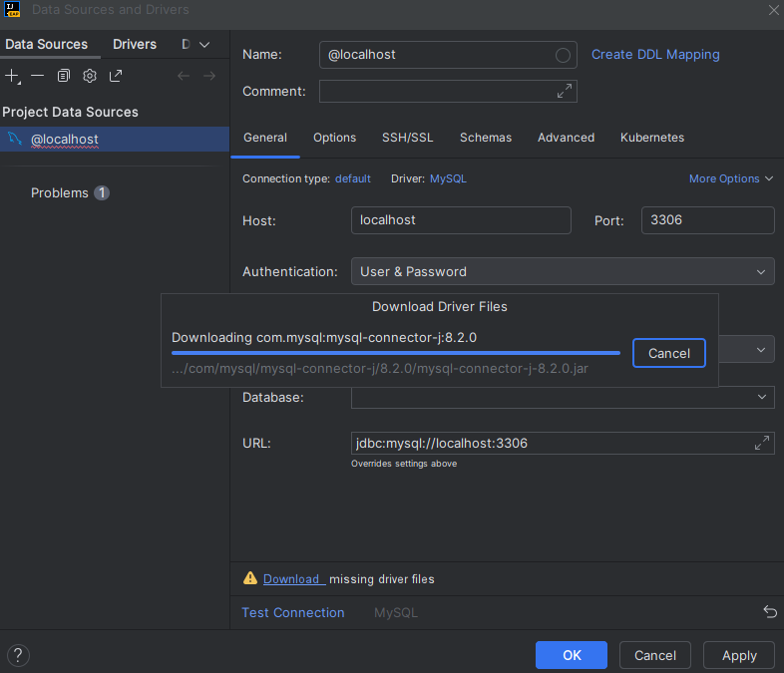Expand the Comment field editor
The height and width of the screenshot is (673, 784).
[x=564, y=91]
